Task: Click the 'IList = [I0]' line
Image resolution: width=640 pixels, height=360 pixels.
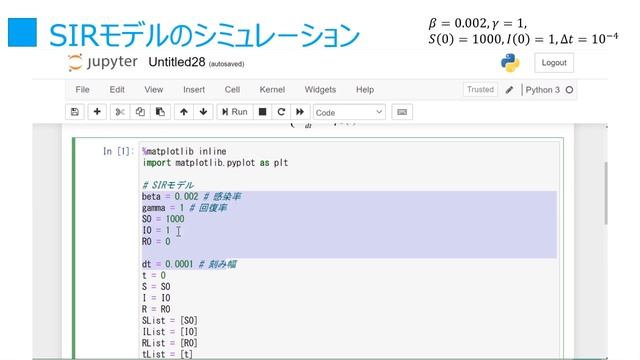Action: tap(170, 332)
